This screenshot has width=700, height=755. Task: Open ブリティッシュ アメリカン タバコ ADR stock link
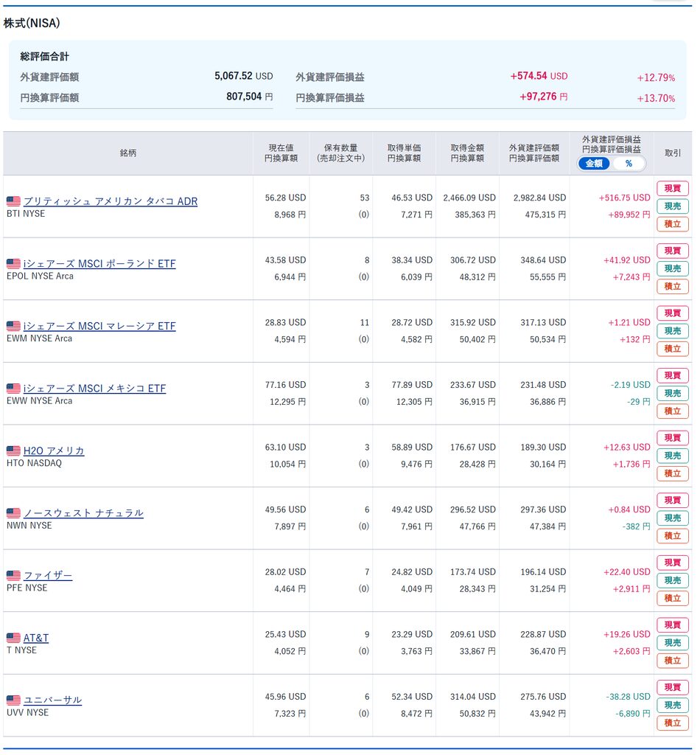point(111,201)
